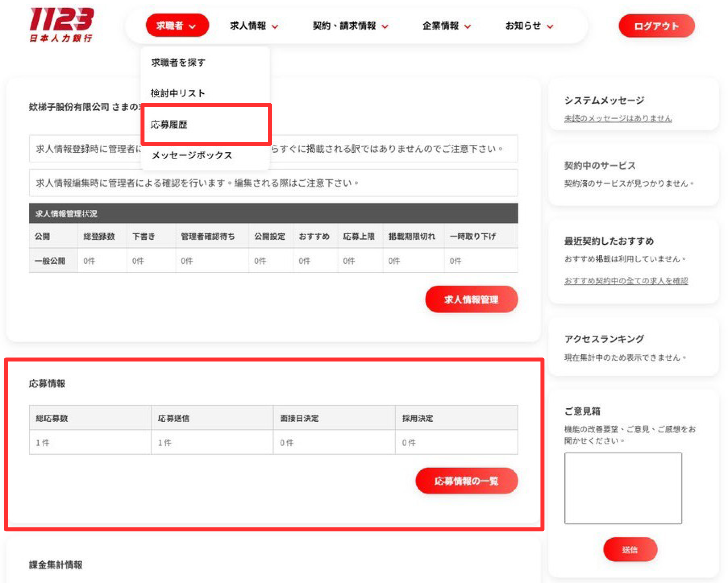Viewport: 728px width, 583px height.
Task: Choose 検討中リスト menu item
Action: point(178,93)
